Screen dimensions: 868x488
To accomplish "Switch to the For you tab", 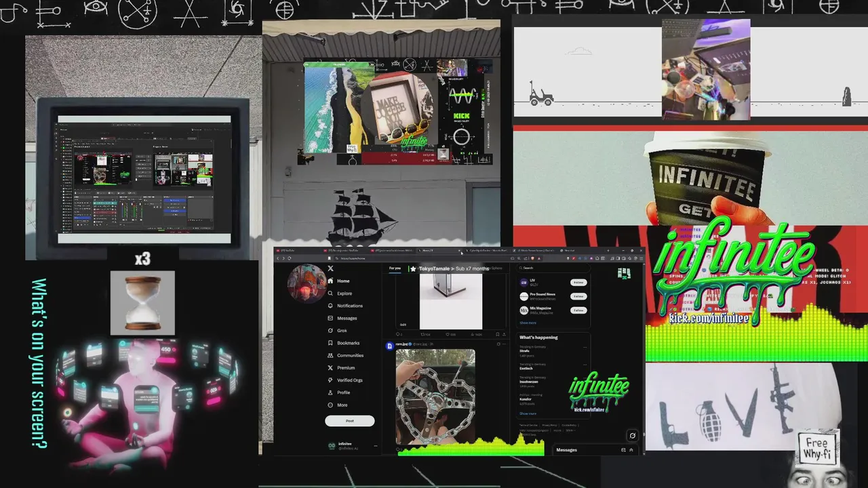I will click(x=395, y=268).
